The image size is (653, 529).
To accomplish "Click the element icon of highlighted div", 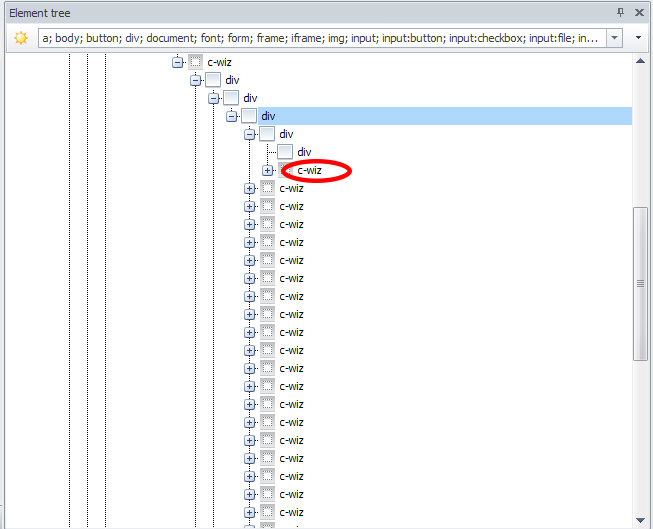I will pos(249,116).
